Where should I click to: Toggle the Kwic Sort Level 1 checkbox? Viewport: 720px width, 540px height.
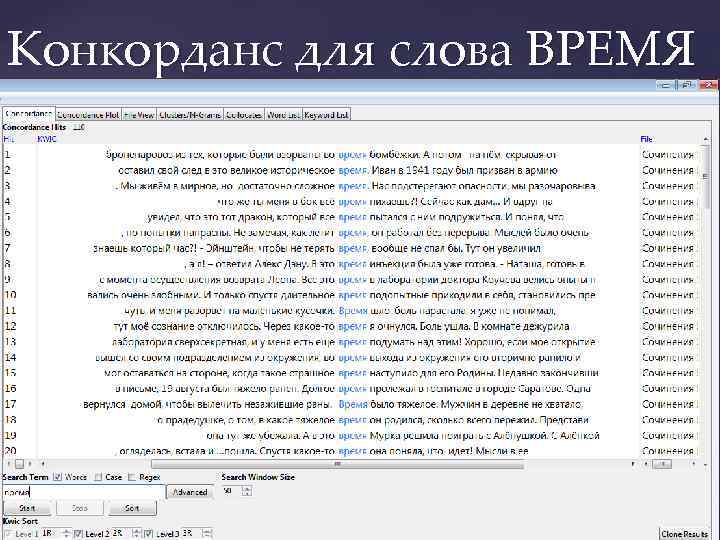pos(7,534)
